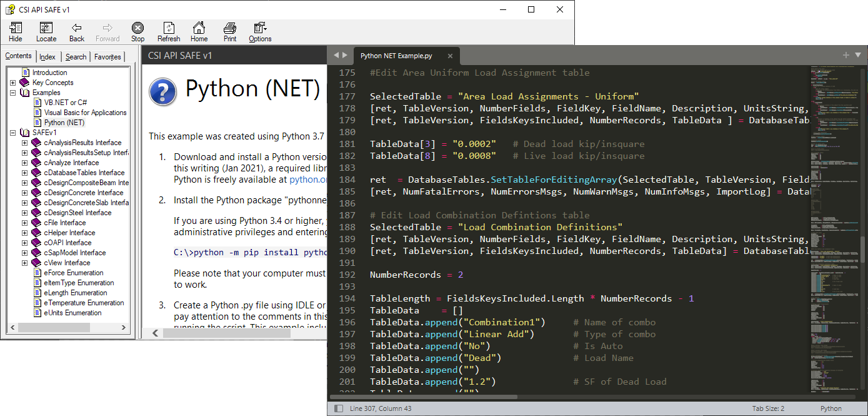The width and height of the screenshot is (868, 416).
Task: Open the Options toolbar menu
Action: coord(260,32)
